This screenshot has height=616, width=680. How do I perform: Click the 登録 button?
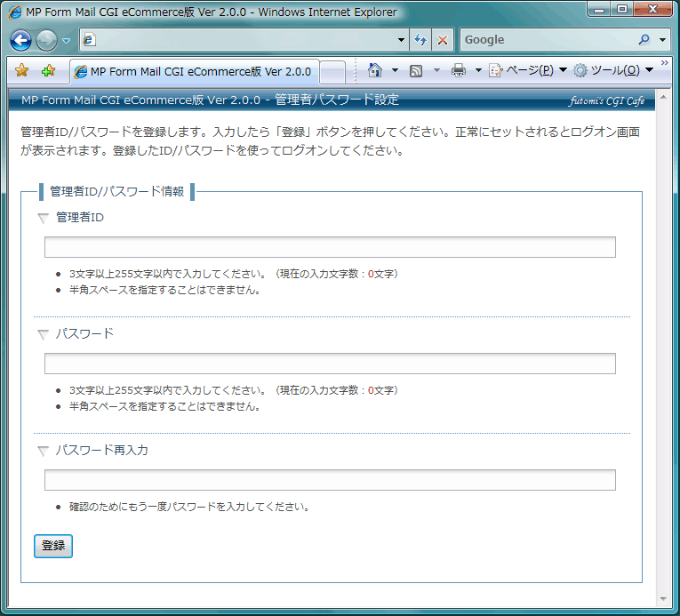(53, 546)
